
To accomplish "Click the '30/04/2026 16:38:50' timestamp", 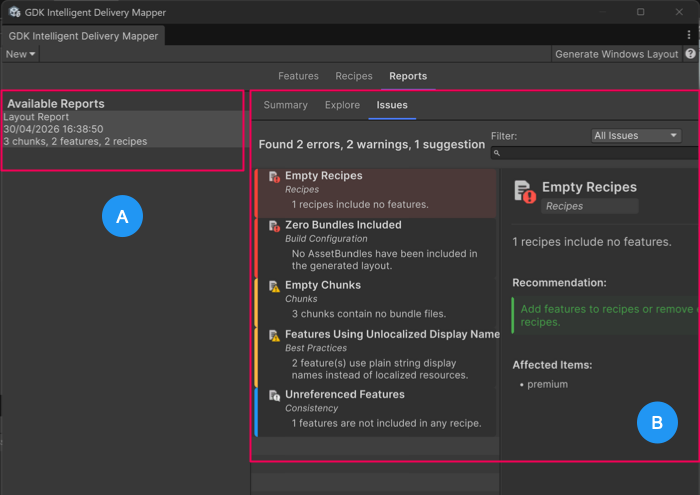I will coord(53,129).
